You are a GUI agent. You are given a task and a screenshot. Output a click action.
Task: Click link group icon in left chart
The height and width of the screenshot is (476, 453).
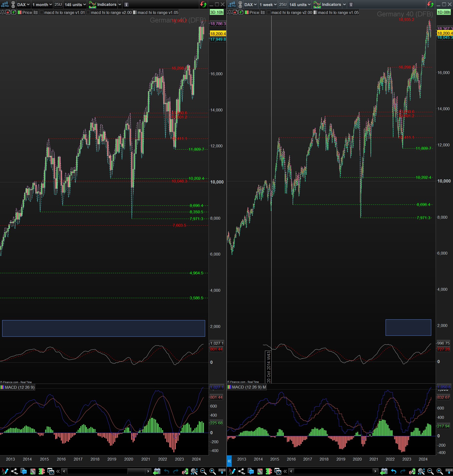coord(13,5)
